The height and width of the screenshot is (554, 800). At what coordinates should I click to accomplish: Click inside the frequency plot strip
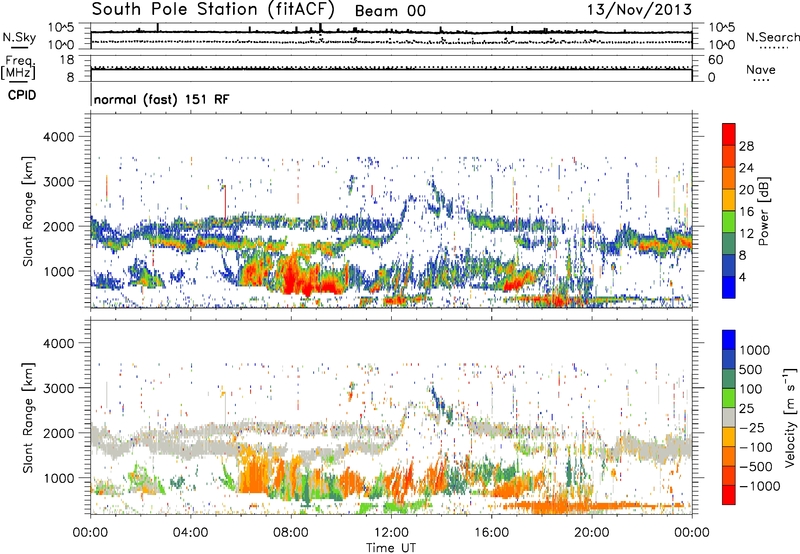pyautogui.click(x=391, y=68)
